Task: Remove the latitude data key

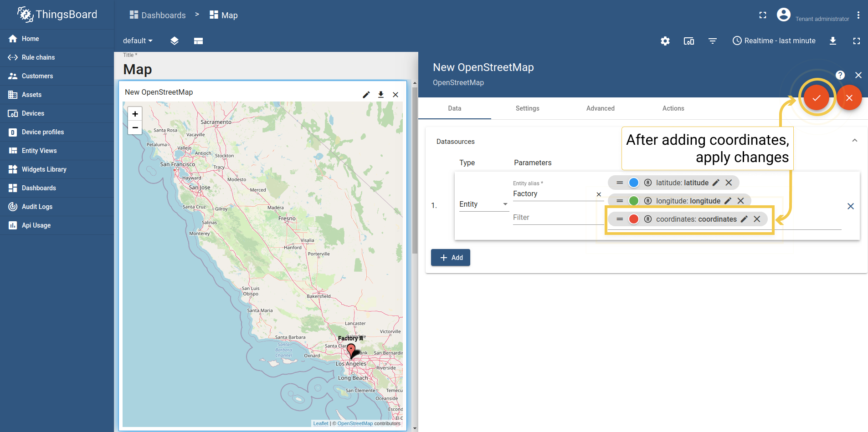Action: pyautogui.click(x=729, y=183)
